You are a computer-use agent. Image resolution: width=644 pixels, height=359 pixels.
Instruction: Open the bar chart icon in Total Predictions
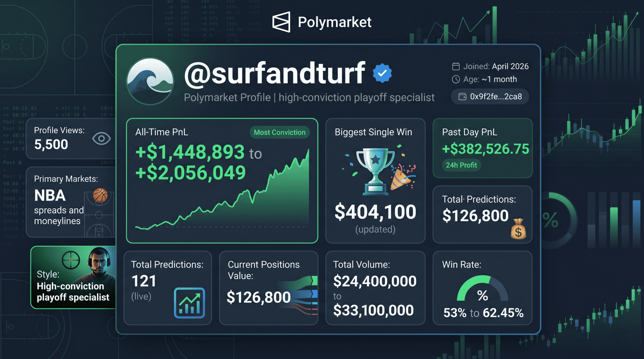pos(190,303)
